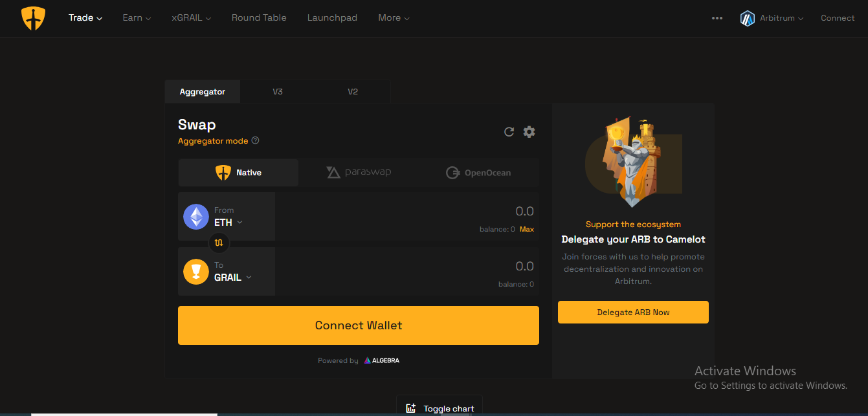Switch routing to Paraswap

[x=359, y=173]
